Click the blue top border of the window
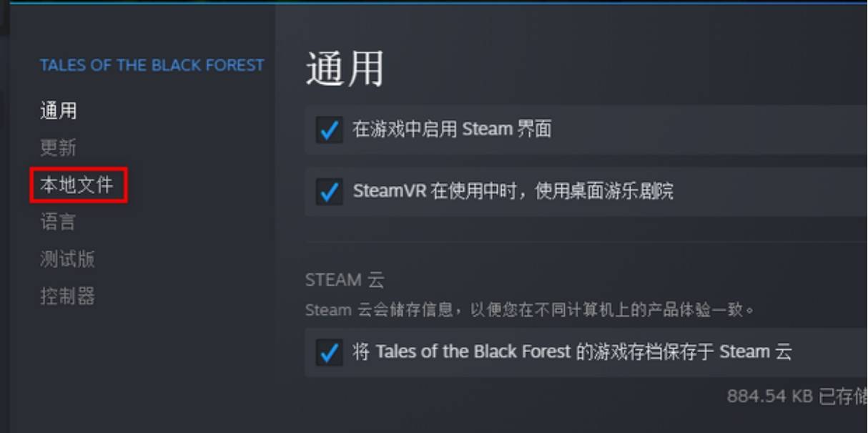 point(429,2)
